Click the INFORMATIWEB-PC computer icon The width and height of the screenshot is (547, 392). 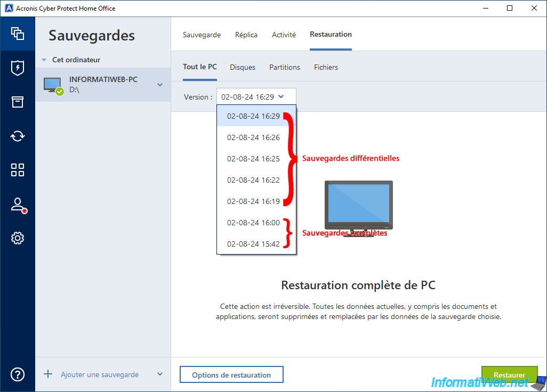pos(53,86)
